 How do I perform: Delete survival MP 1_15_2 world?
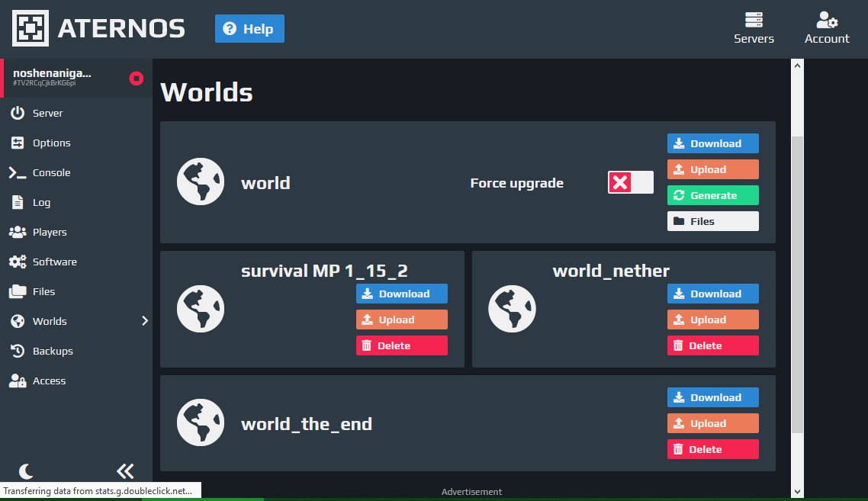(x=402, y=346)
